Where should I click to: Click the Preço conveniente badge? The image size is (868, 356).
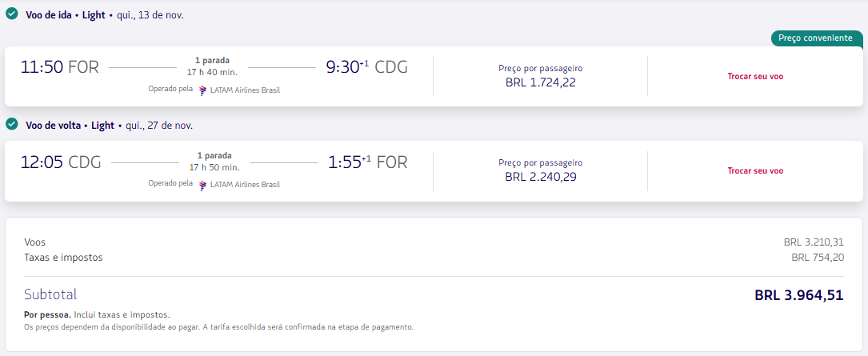pos(817,38)
